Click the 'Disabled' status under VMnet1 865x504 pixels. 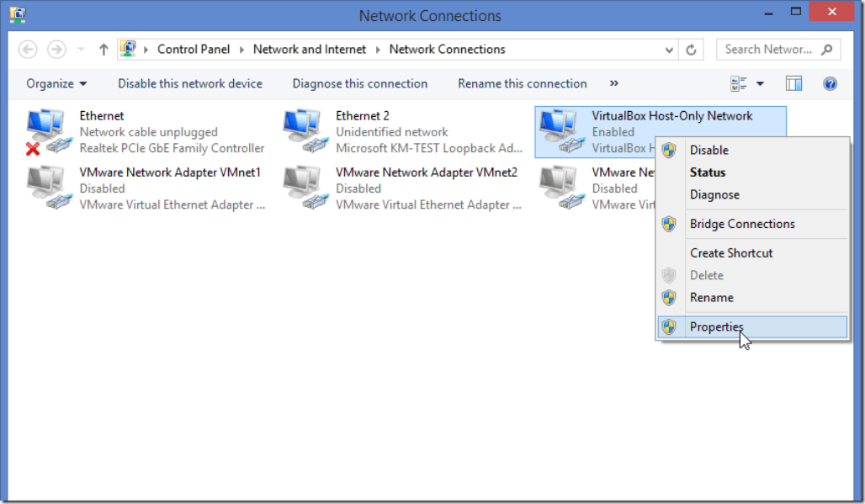pyautogui.click(x=102, y=188)
